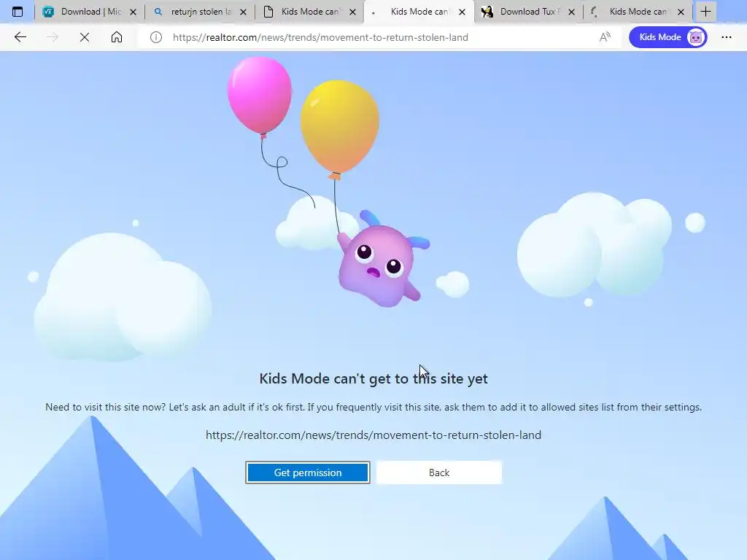
Task: Close the active Kids Mode tab
Action: point(462,12)
